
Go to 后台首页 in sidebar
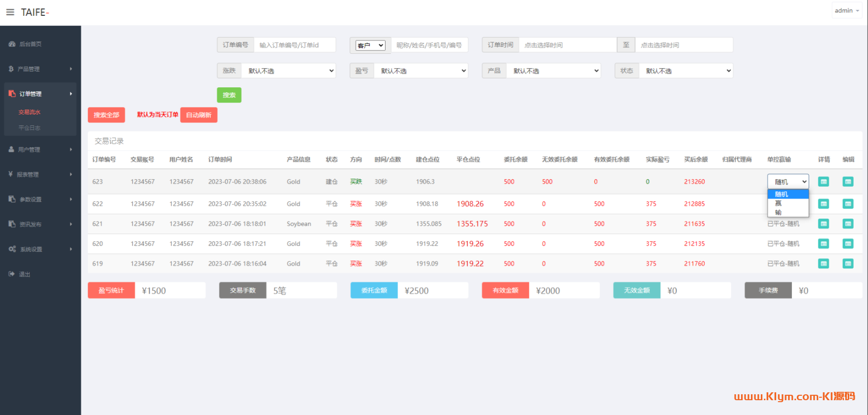[x=31, y=44]
